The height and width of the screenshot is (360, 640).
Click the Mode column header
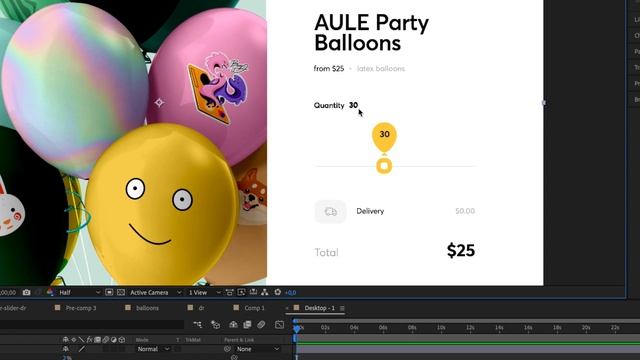(x=142, y=340)
